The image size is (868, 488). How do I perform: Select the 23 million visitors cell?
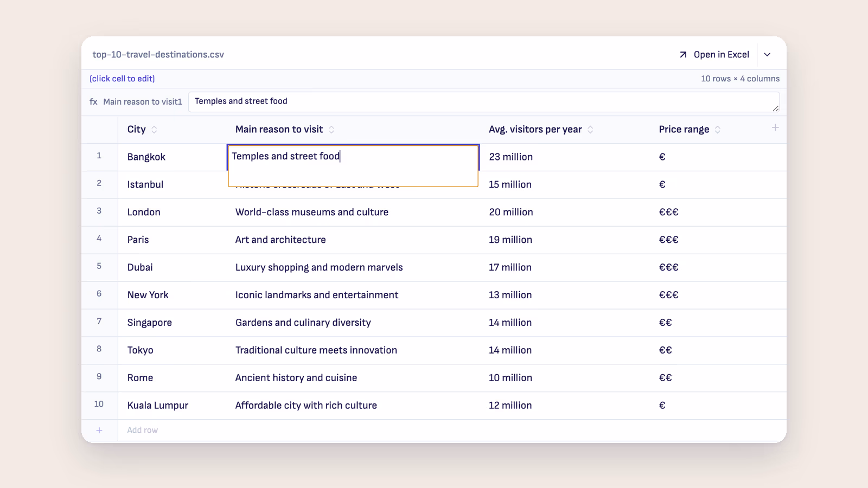click(x=565, y=157)
